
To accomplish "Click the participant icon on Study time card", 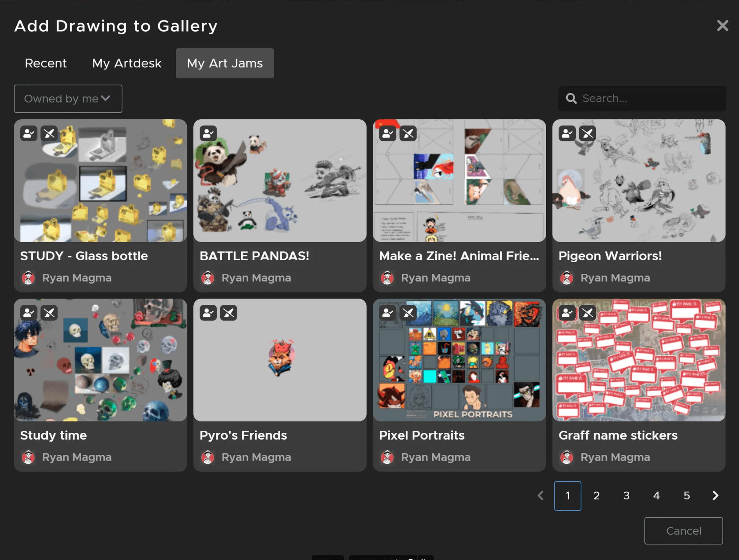I will coord(28,313).
